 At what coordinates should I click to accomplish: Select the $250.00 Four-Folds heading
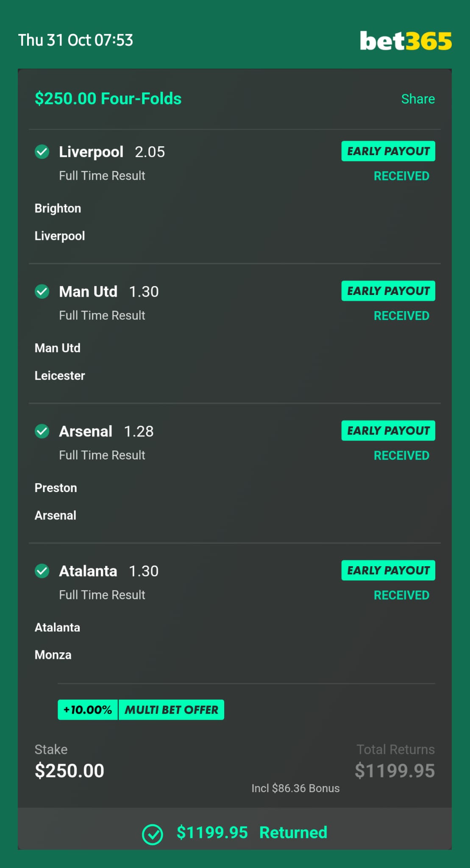[108, 98]
